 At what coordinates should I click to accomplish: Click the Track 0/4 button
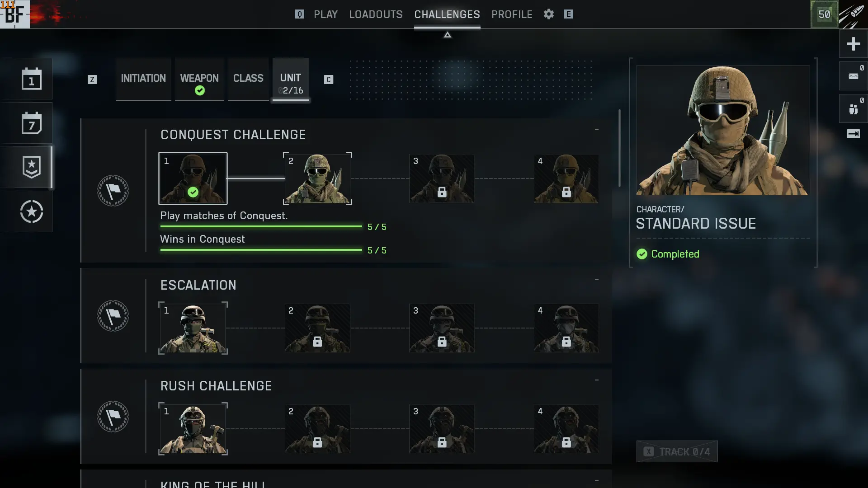click(677, 451)
